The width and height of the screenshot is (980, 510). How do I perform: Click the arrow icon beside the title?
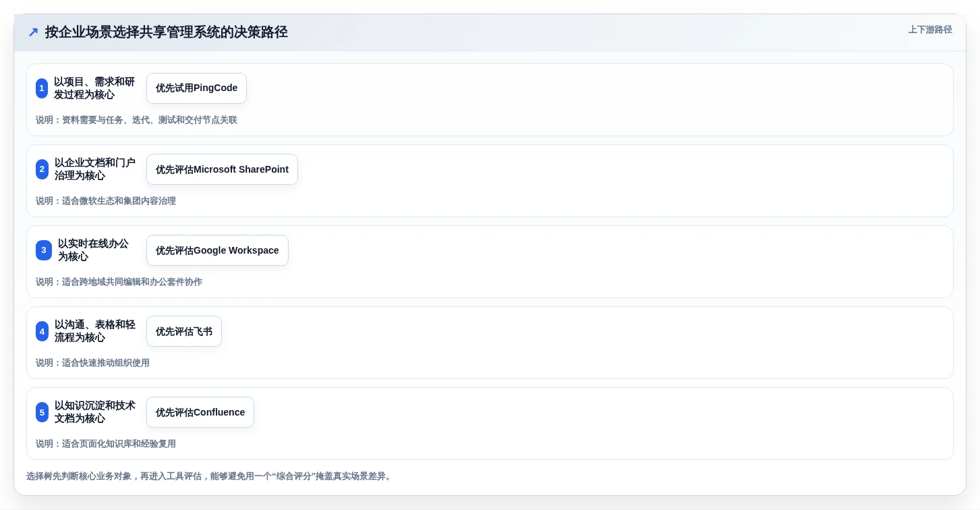click(x=33, y=32)
